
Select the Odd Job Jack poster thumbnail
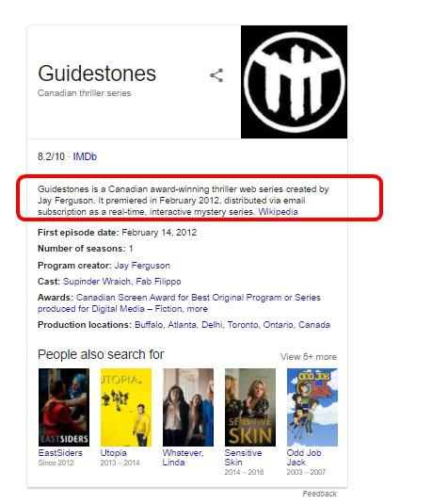point(312,407)
